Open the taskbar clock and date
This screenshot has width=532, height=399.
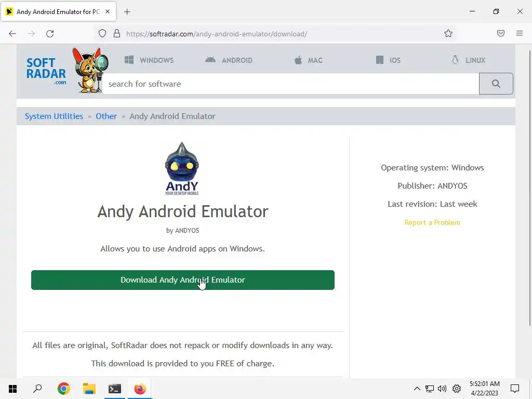[485, 389]
